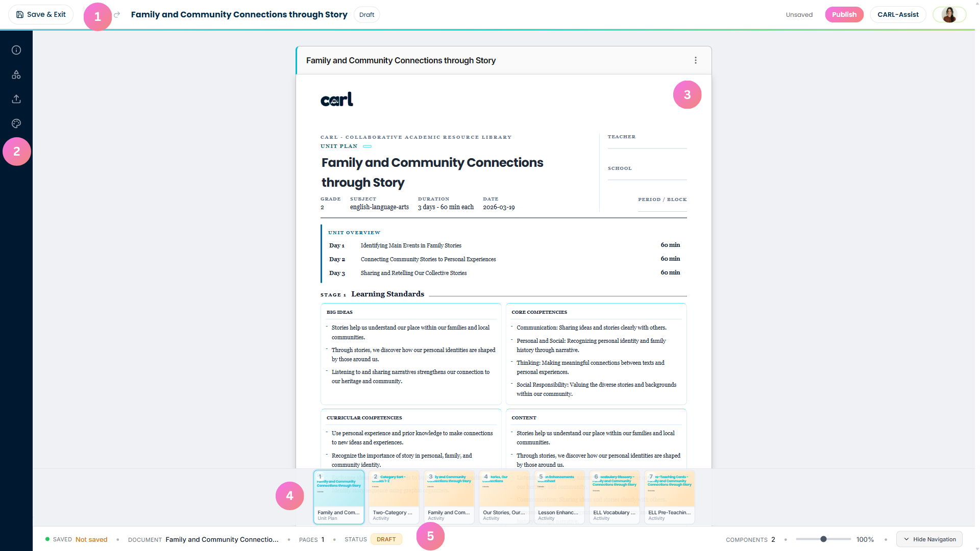Open CARL-Assist panel
The height and width of the screenshot is (551, 980).
coord(898,15)
